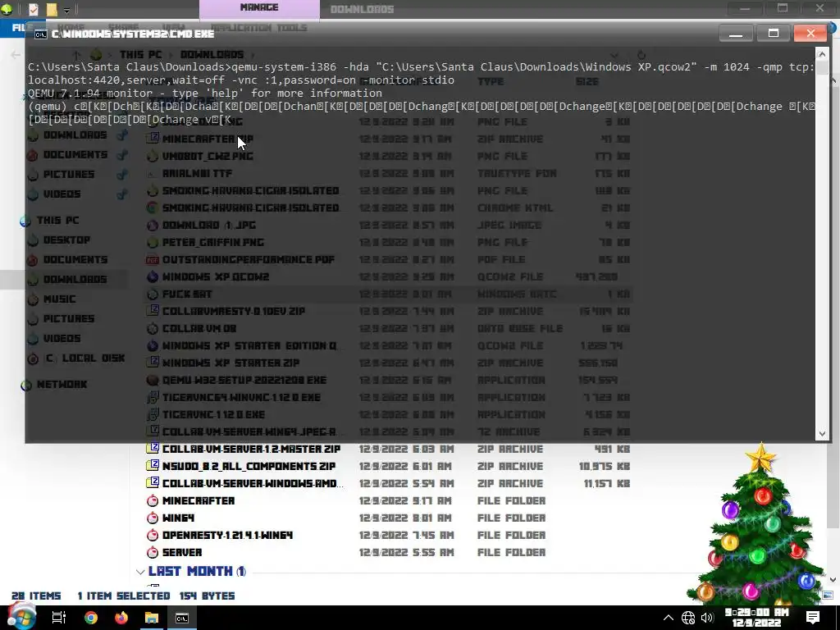This screenshot has height=630, width=840.
Task: Go back using Explorer's back arrow
Action: point(16,55)
